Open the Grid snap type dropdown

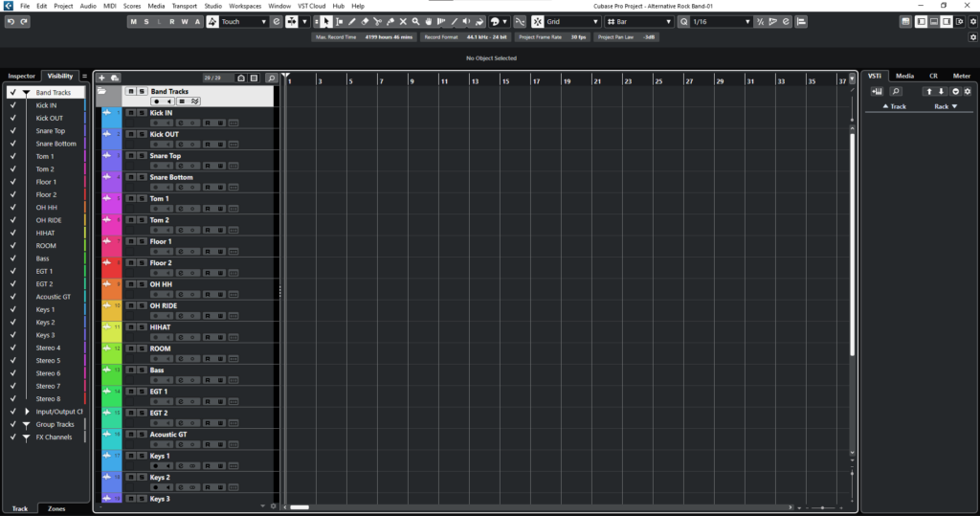(572, 22)
